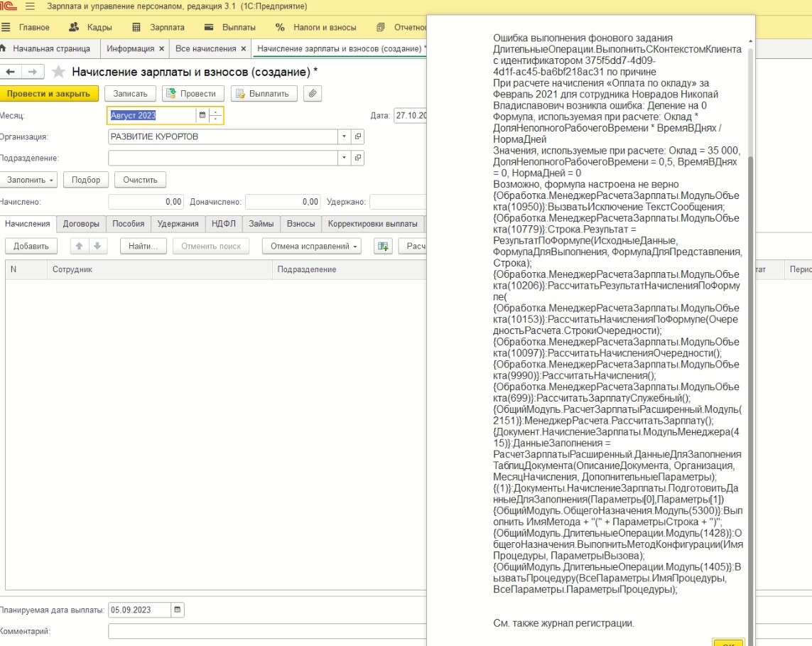
Task: Move row up with arrow icon
Action: [x=80, y=246]
